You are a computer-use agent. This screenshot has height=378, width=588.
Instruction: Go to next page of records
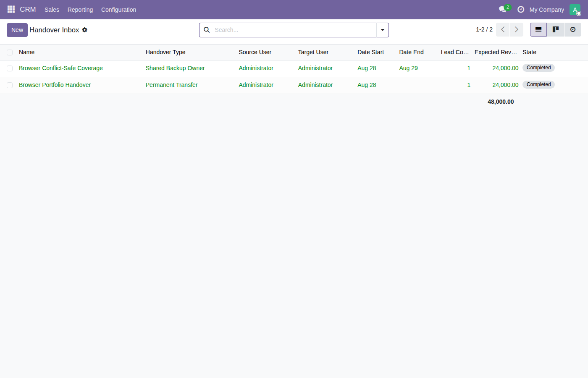(x=517, y=29)
